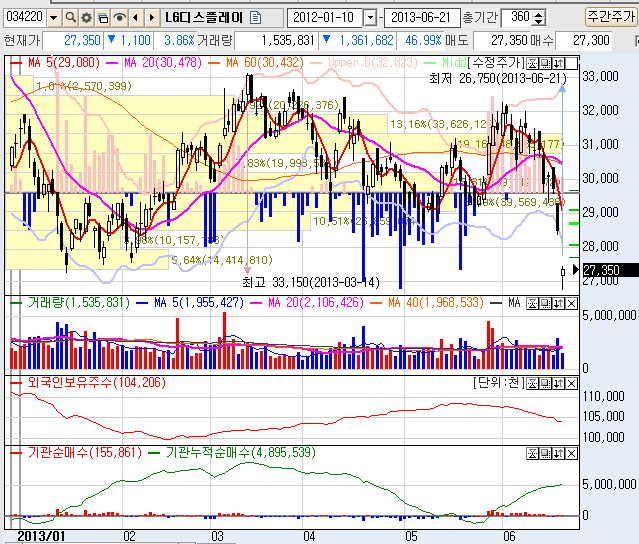Click the end date field 2013-06-21
639x544 pixels.
click(x=422, y=18)
